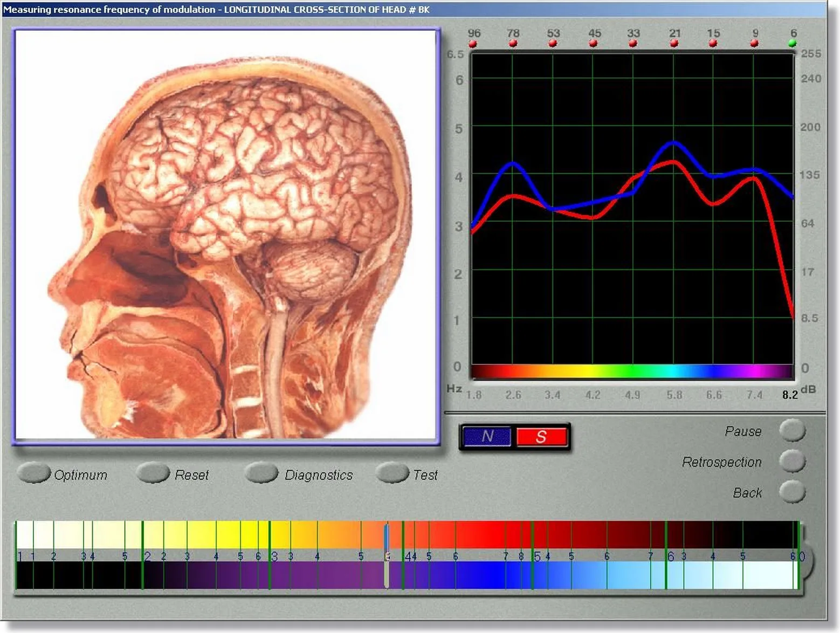840x633 pixels.
Task: Click the Reset button
Action: point(153,473)
